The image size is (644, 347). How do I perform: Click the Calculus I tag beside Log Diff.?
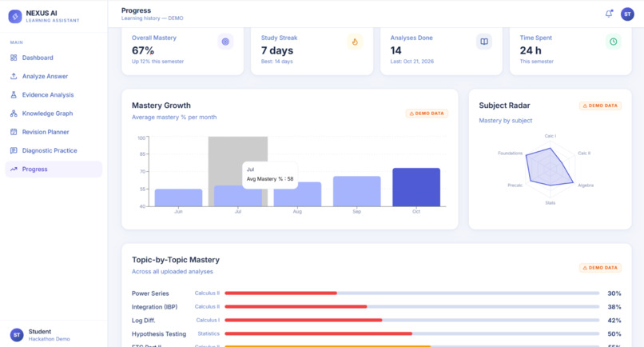click(x=208, y=321)
